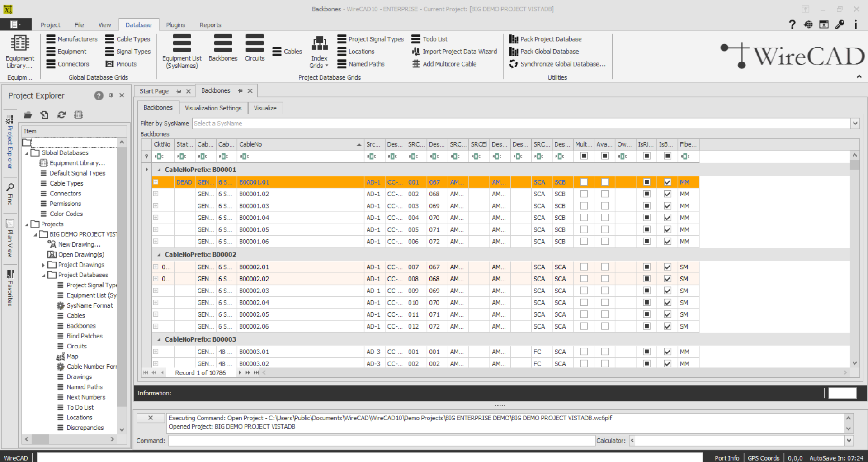
Task: Toggle Mult checkbox for row B00002.03
Action: pyautogui.click(x=584, y=291)
